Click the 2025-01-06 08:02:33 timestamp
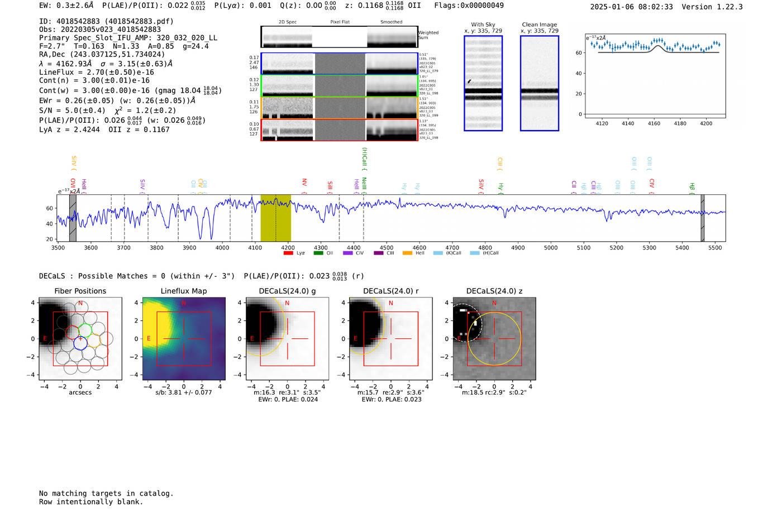 point(632,7)
